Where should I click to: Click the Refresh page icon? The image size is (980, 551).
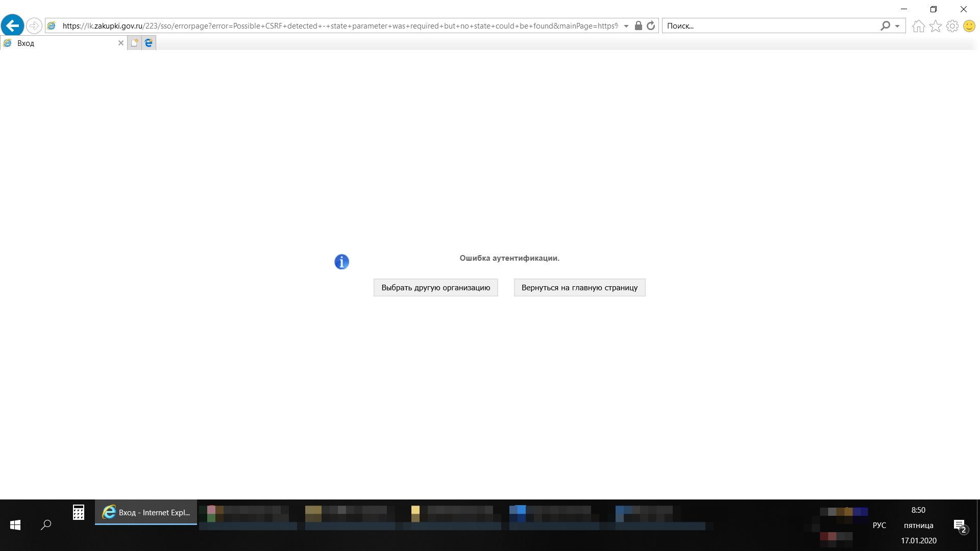pos(651,26)
